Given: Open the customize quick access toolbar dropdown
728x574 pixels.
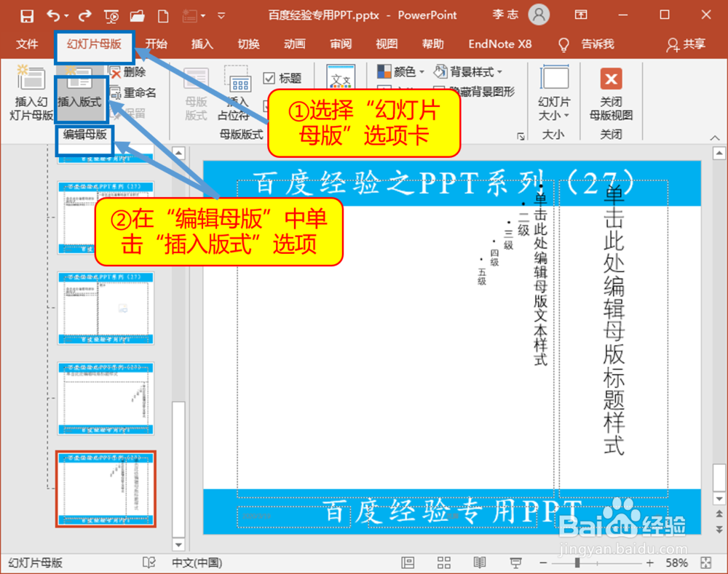Looking at the screenshot, I should 221,16.
